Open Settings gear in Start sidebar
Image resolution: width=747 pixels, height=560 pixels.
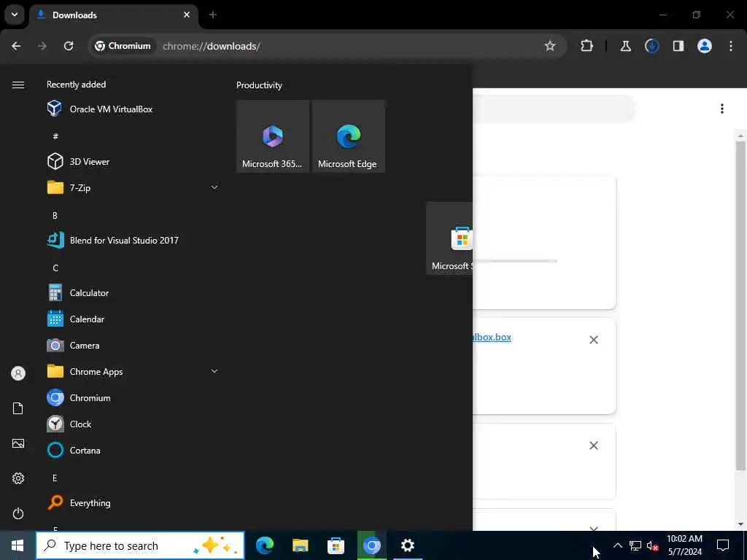[18, 478]
